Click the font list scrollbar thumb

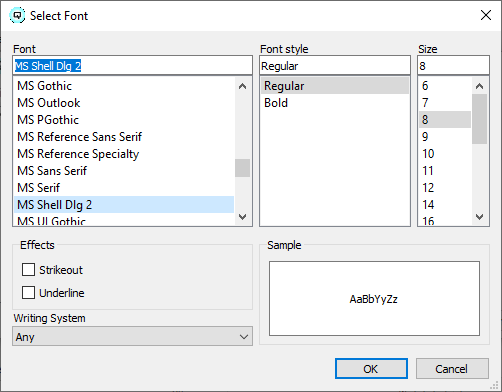click(242, 168)
